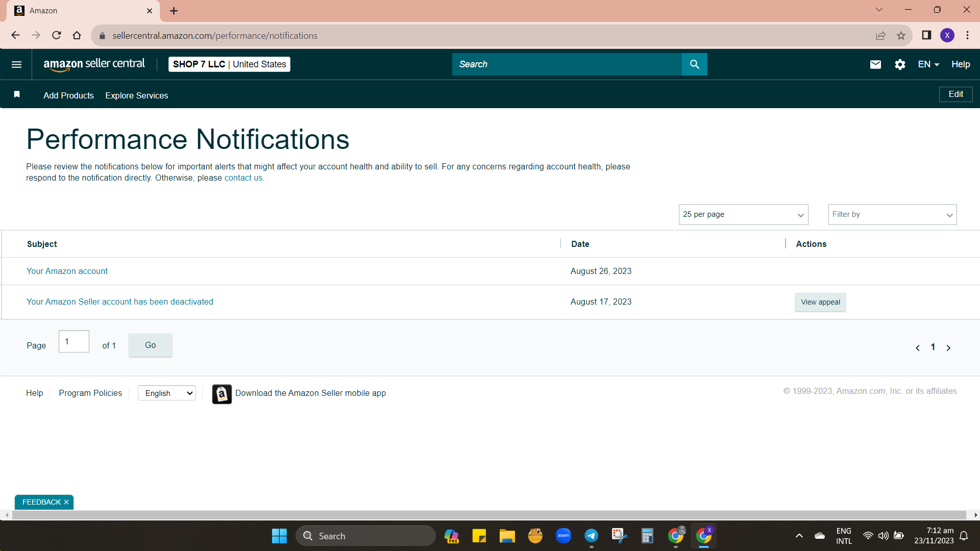Click the Subject column header
This screenshot has height=551, width=980.
pos(42,244)
